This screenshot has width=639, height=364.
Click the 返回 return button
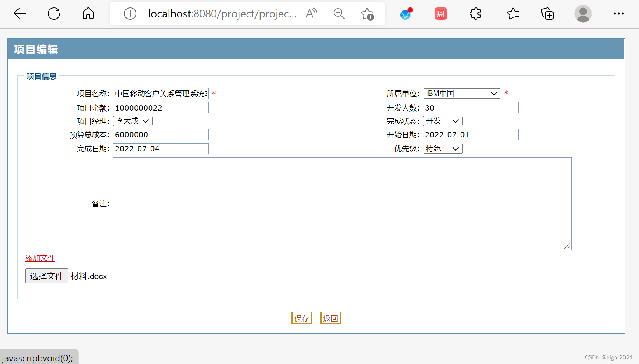pos(331,318)
